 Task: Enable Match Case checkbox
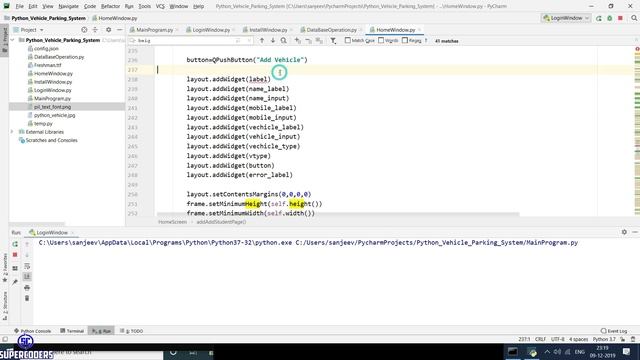(x=347, y=40)
